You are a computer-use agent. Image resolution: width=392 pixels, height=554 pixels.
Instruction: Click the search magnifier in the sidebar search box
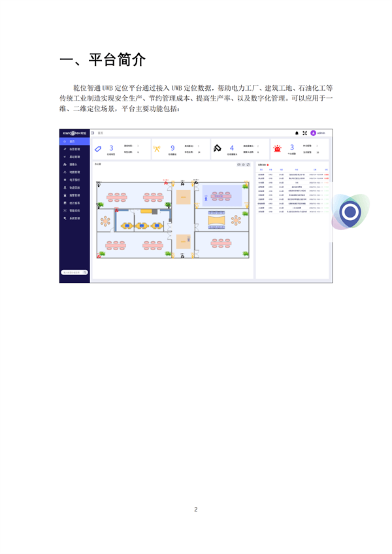pyautogui.click(x=85, y=272)
